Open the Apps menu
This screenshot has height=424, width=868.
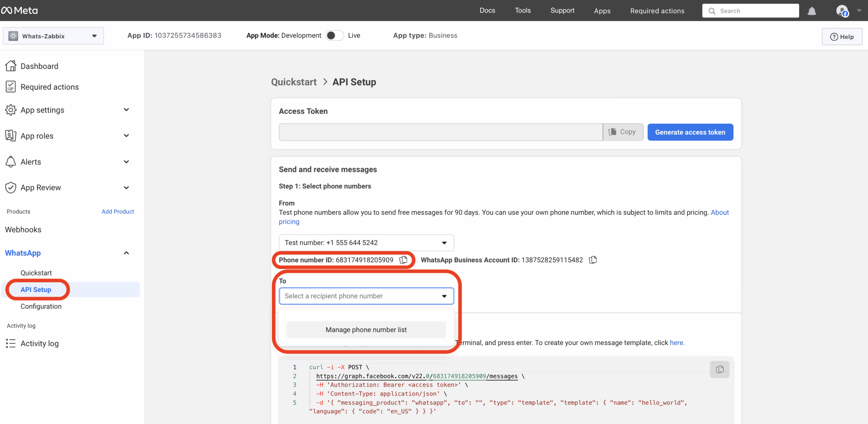pos(602,11)
